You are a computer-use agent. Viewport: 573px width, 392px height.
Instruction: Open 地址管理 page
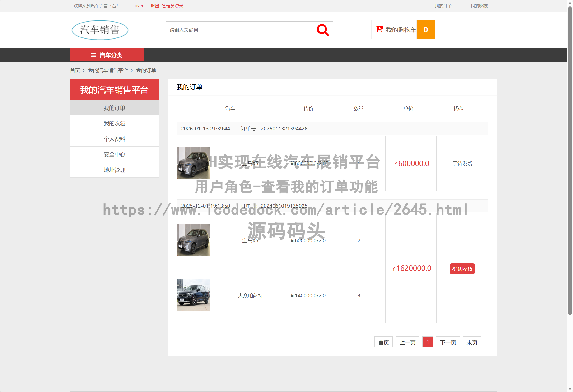[114, 170]
